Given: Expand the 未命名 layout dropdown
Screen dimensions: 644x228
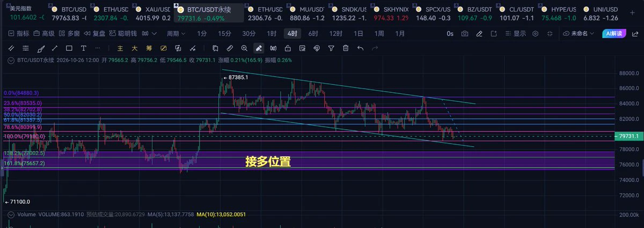Looking at the screenshot, I should [x=579, y=33].
